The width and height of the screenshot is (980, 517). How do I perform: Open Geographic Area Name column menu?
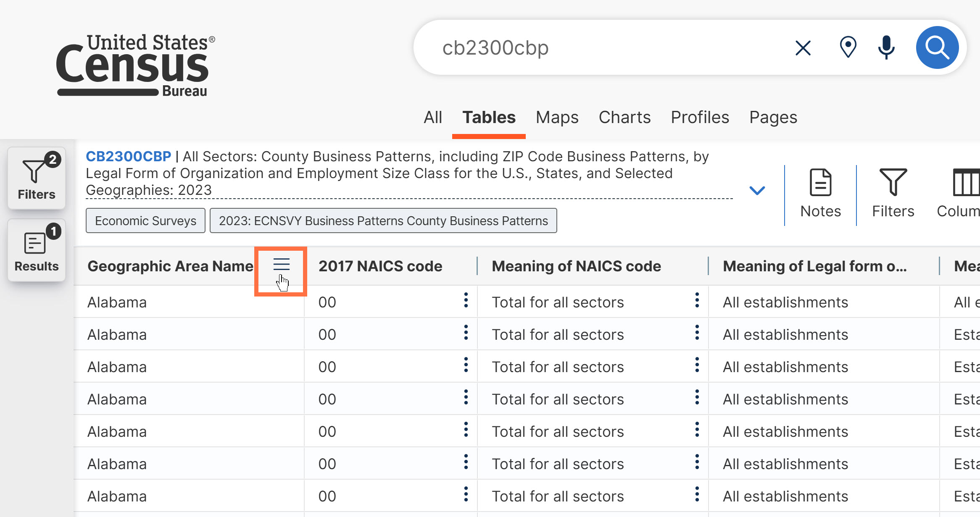tap(281, 265)
